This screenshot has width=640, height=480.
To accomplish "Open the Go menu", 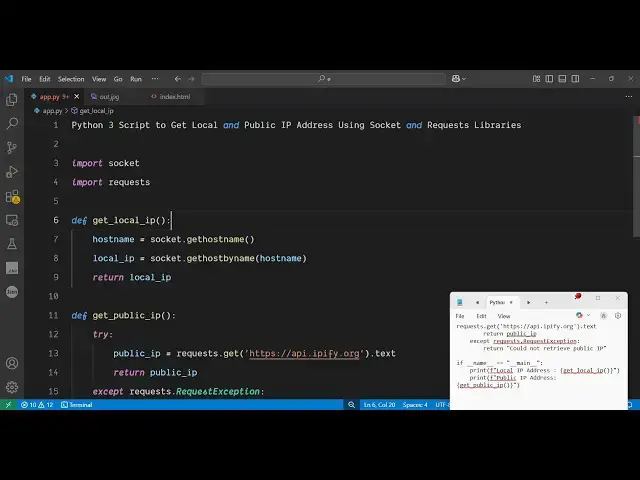I will (118, 79).
